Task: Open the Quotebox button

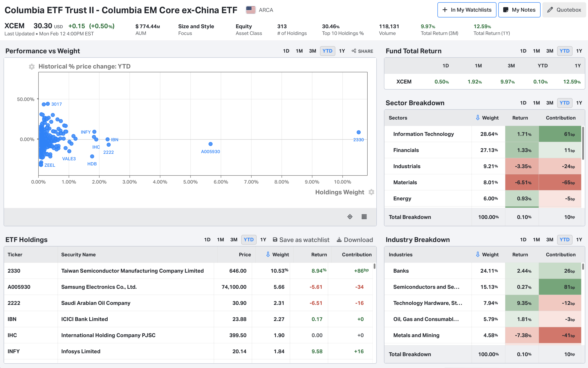Action: [x=564, y=10]
